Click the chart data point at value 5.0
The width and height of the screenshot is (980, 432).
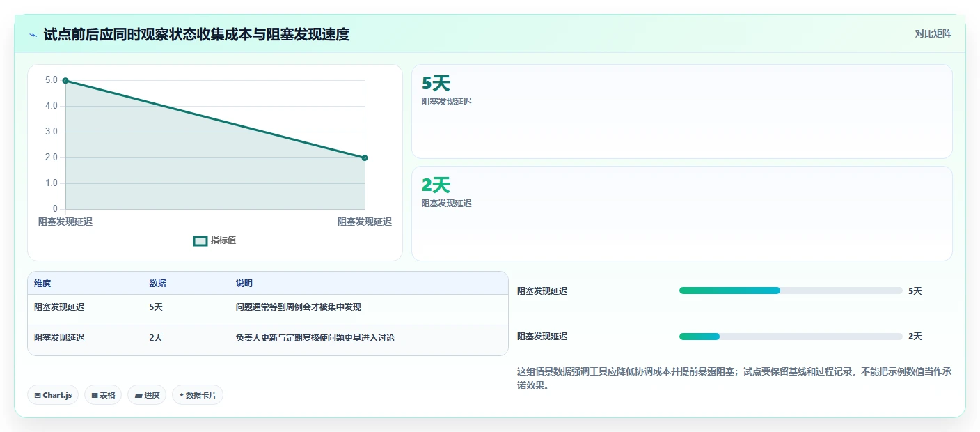pyautogui.click(x=65, y=81)
